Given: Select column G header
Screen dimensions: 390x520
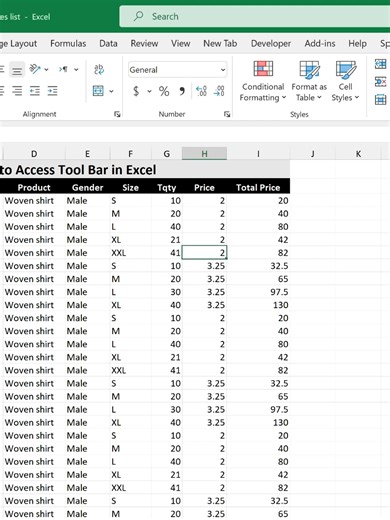Looking at the screenshot, I should (x=167, y=154).
